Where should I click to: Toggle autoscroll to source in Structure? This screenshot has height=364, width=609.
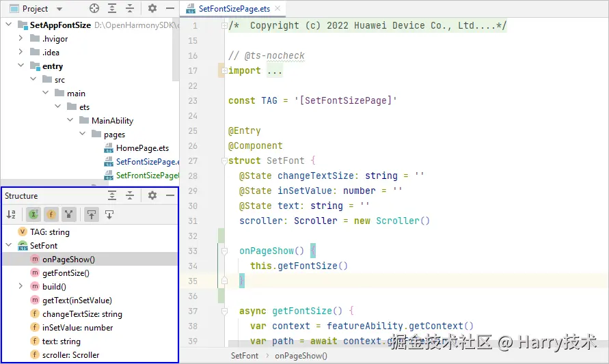tap(92, 214)
